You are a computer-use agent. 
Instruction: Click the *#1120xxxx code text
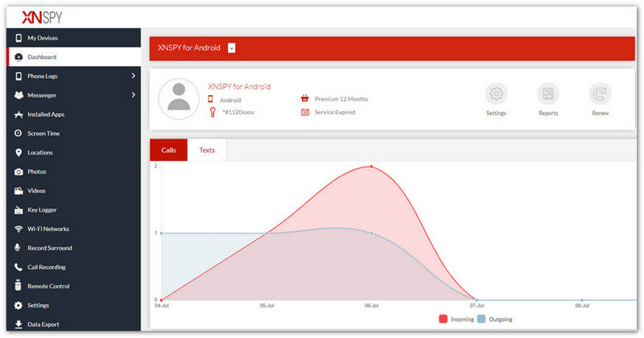click(x=238, y=112)
